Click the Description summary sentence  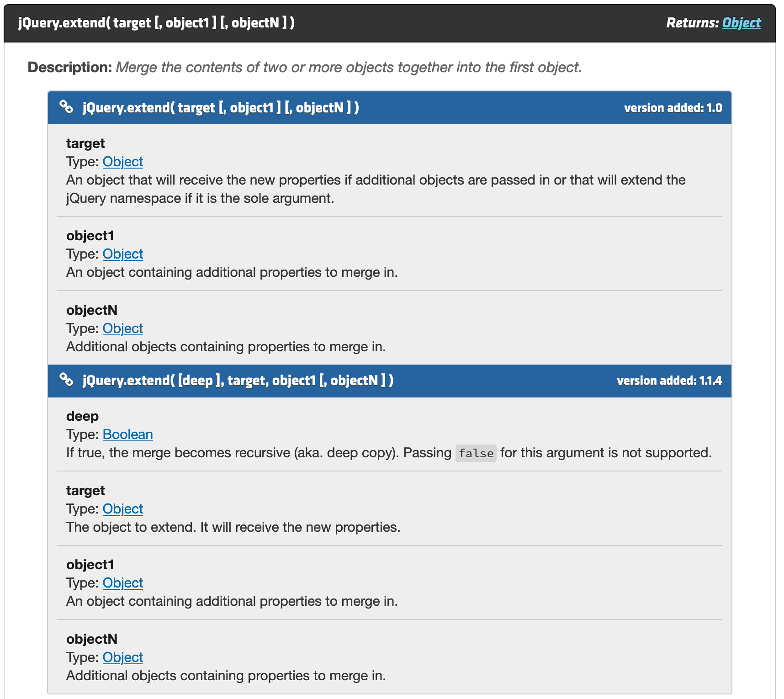point(349,67)
